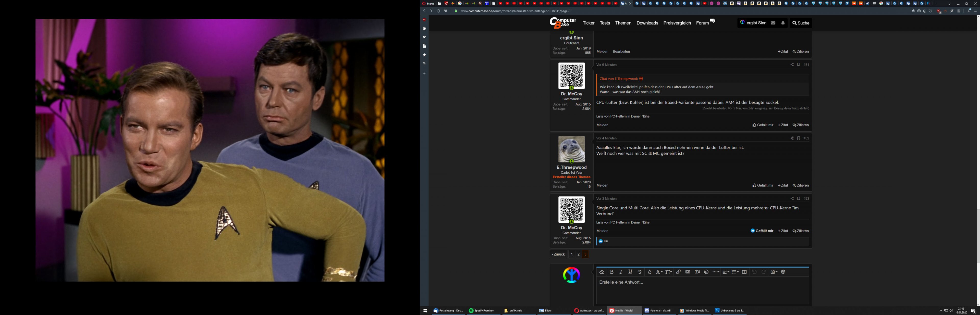The image size is (980, 315).
Task: Open the smiley emoji picker
Action: click(706, 272)
